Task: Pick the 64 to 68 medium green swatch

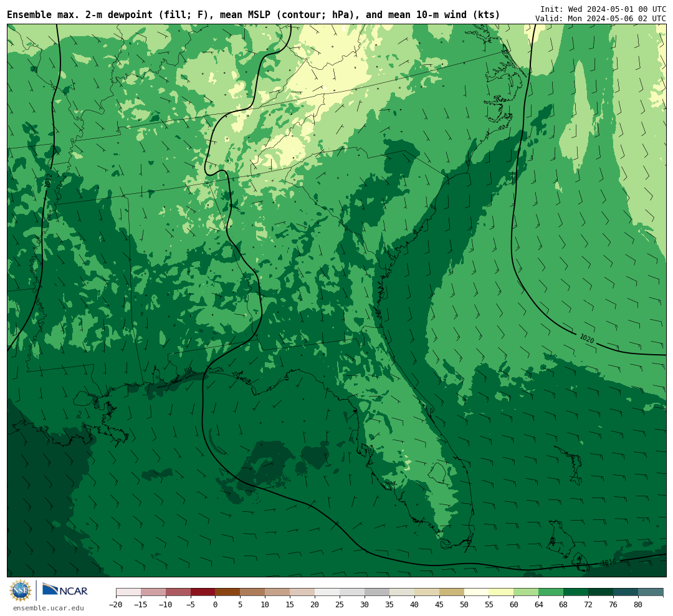Action: click(551, 592)
